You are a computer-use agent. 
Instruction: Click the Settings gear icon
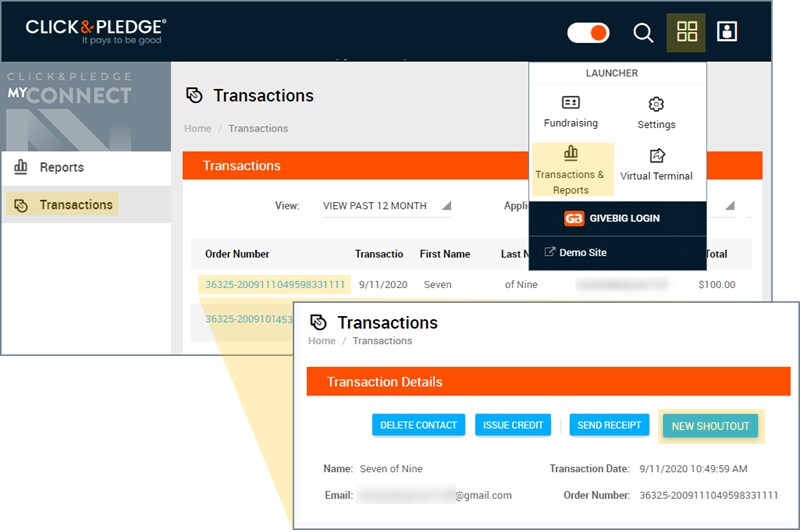656,104
